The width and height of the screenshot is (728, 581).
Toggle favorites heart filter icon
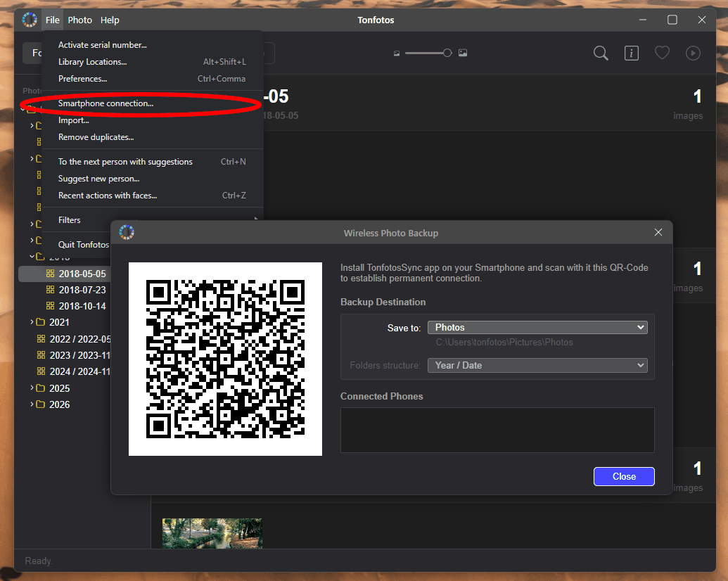click(x=662, y=53)
